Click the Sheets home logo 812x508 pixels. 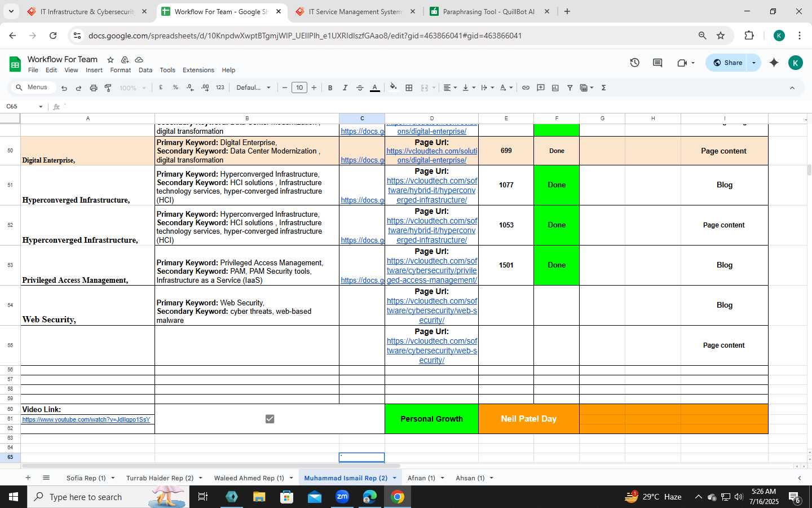coord(15,64)
